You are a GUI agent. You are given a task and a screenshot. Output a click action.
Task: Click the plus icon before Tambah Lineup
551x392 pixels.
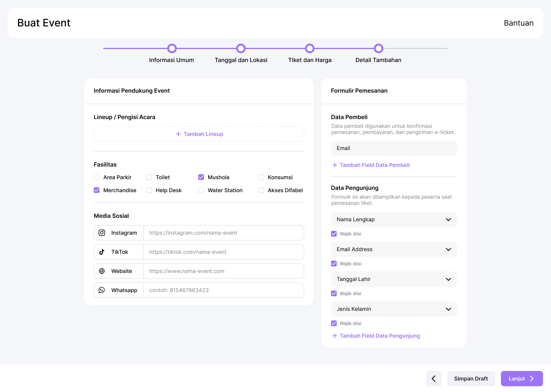[178, 134]
